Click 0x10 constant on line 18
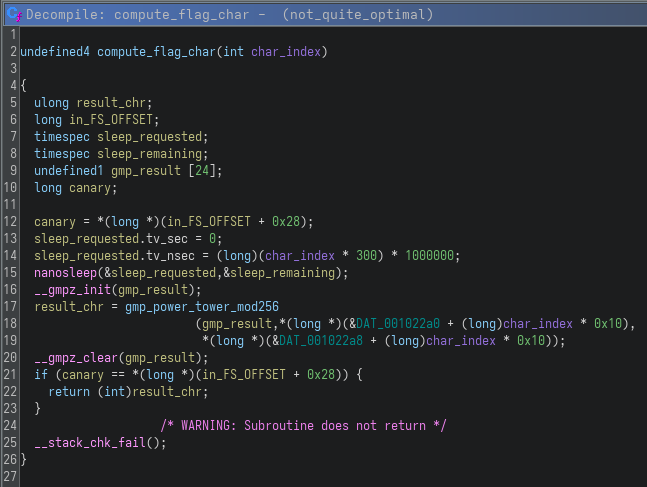Image resolution: width=647 pixels, height=487 pixels. pos(608,324)
